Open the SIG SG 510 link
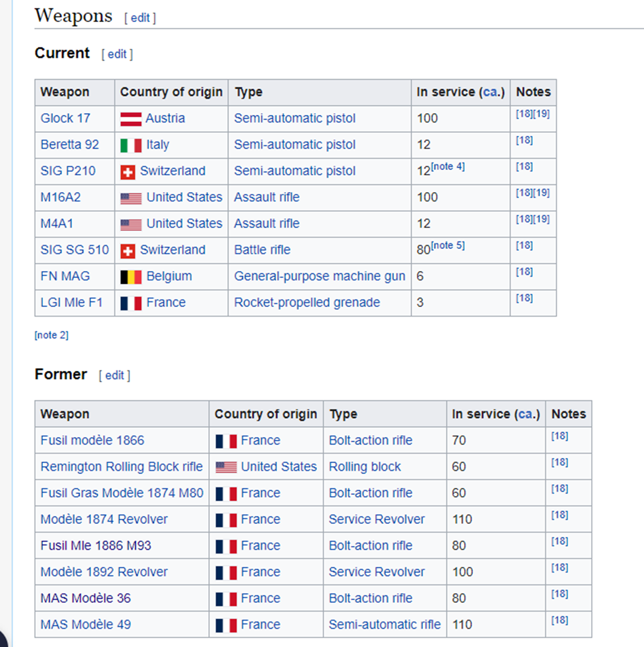 pos(75,250)
